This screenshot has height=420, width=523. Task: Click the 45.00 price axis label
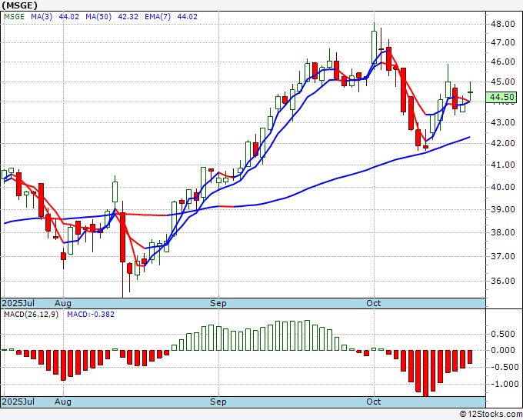pyautogui.click(x=503, y=82)
